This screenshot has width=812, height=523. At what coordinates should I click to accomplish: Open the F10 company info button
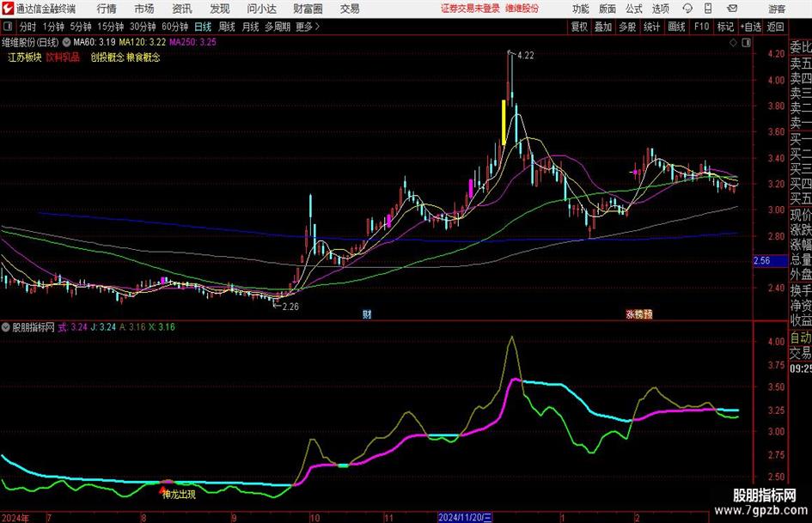point(701,27)
